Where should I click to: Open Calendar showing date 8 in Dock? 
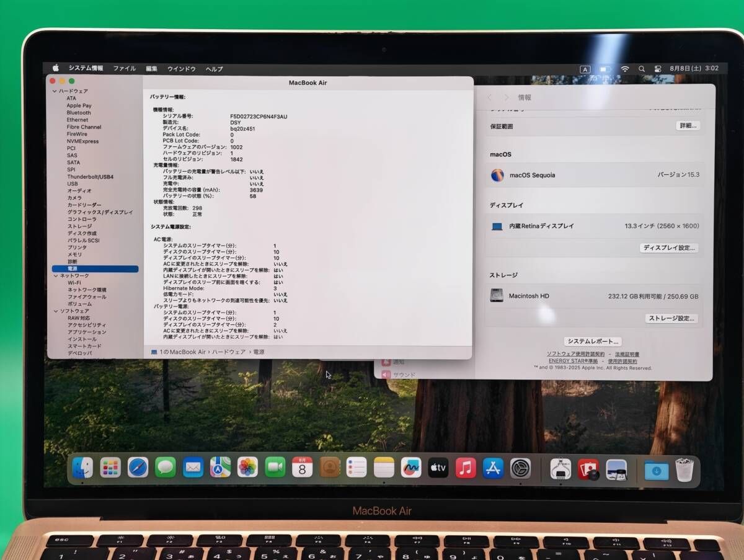pos(302,467)
